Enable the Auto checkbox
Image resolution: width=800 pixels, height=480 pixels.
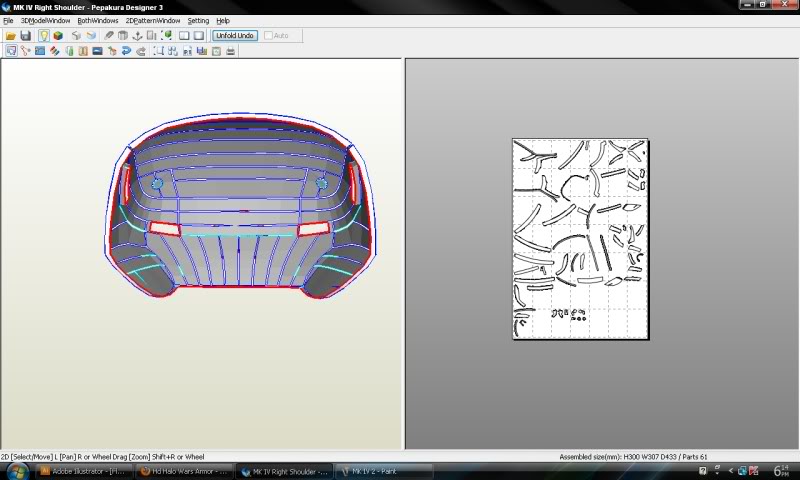coord(268,36)
